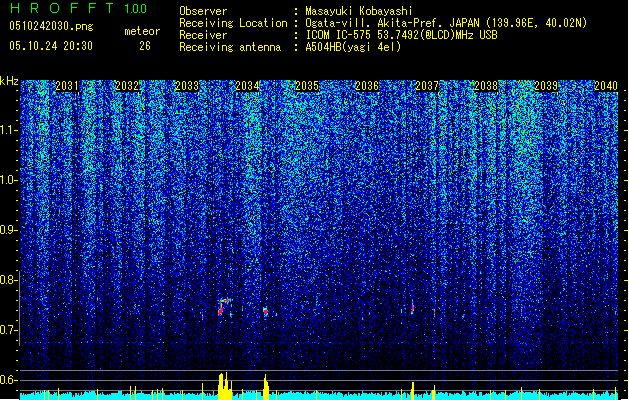Click the kHz axis unit label
Screen dimensions: 629x400
pyautogui.click(x=9, y=81)
